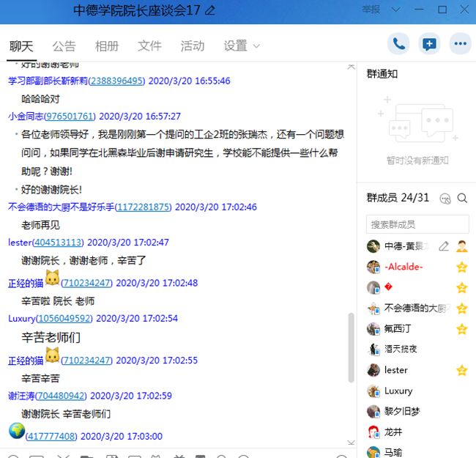Click the member search magnifier icon

click(x=462, y=198)
